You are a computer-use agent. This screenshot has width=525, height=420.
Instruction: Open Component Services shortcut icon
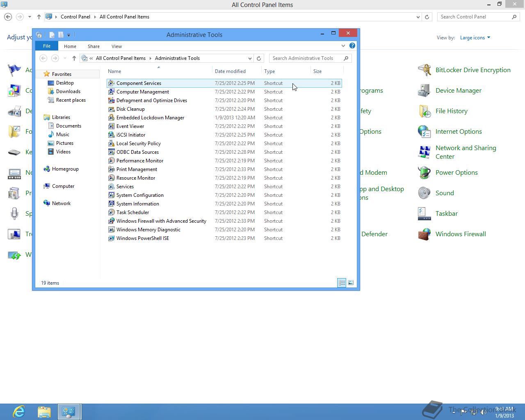pyautogui.click(x=111, y=83)
